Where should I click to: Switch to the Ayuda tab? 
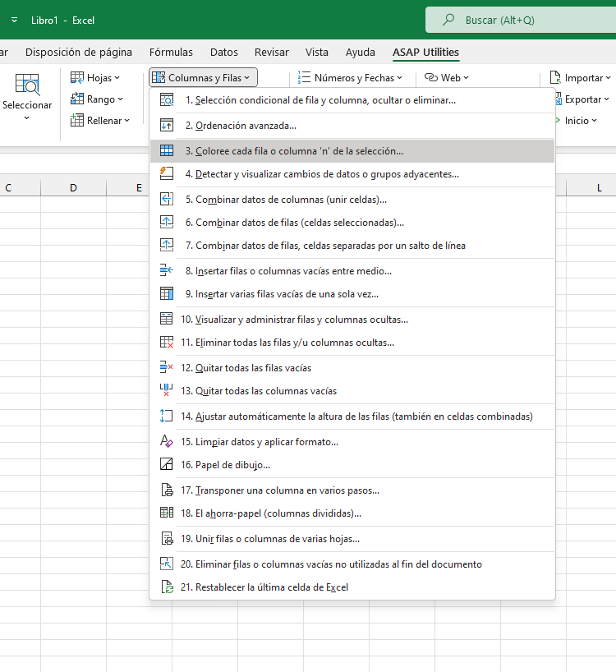(x=361, y=53)
